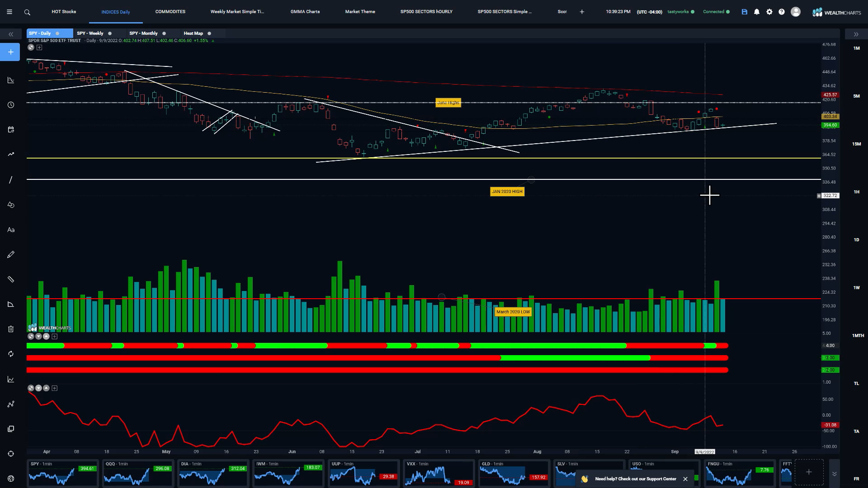This screenshot has height=488, width=868.
Task: Click the crosshair target icon in sidebar
Action: [x=11, y=454]
